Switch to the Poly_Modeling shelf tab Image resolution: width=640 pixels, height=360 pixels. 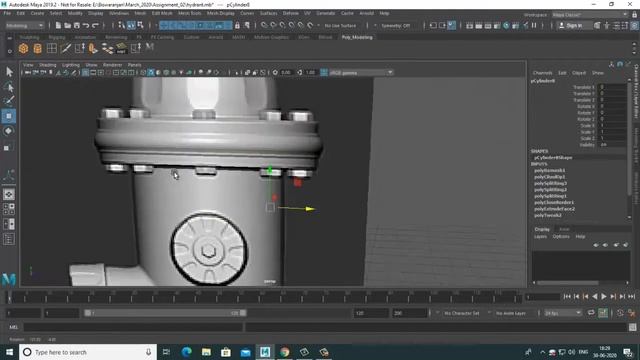357,37
